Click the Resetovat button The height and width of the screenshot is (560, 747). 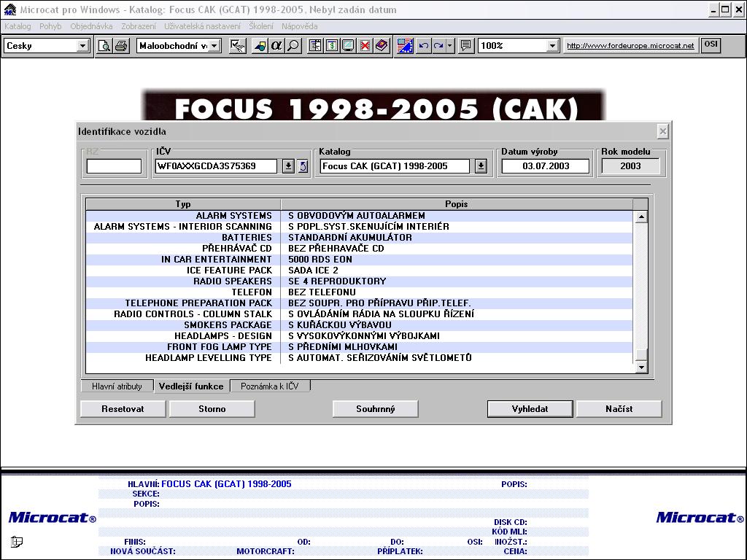[x=123, y=409]
